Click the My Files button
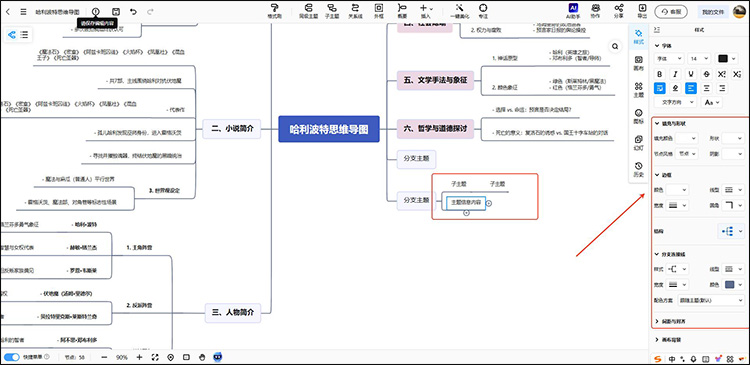The width and height of the screenshot is (750, 365). pyautogui.click(x=713, y=11)
